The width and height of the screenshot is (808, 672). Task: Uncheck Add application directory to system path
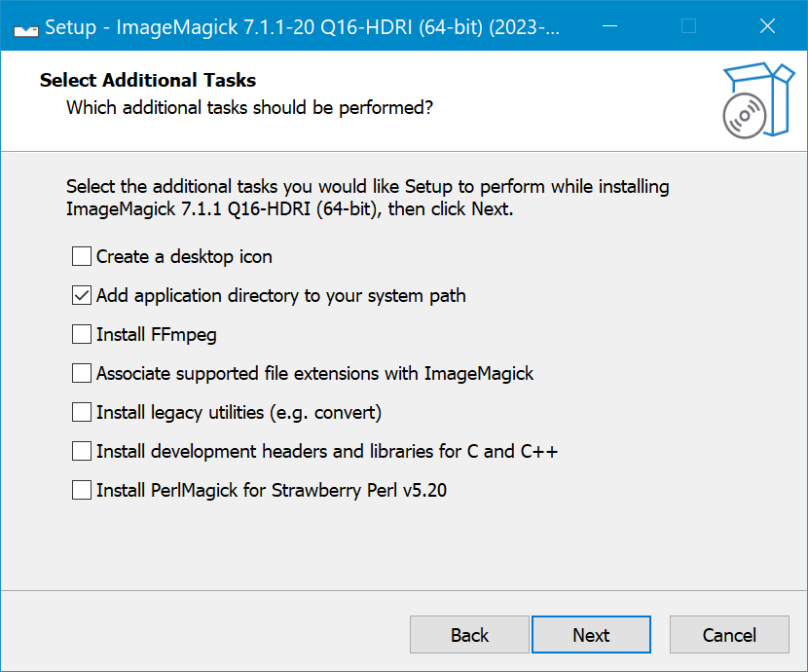point(82,296)
